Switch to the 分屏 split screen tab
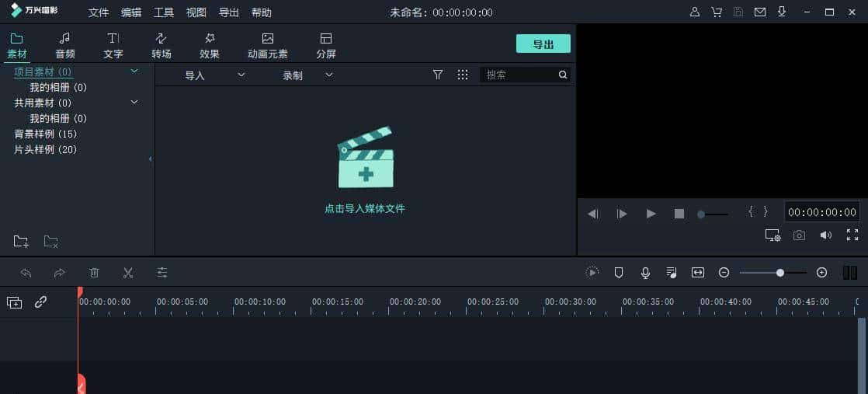868x394 pixels. (326, 46)
